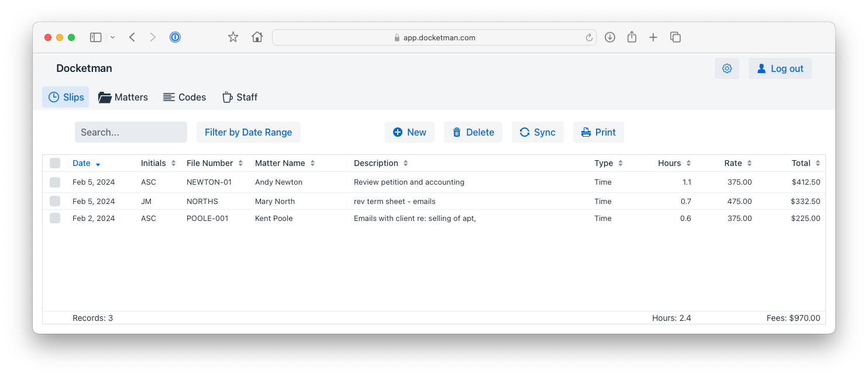868x377 pixels.
Task: Click the NEWTON-01 file number
Action: point(209,182)
